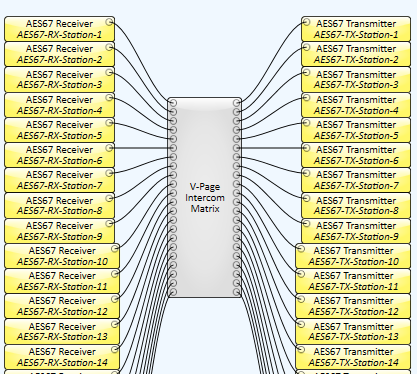The width and height of the screenshot is (417, 374).
Task: Click input pin of AES67-TX-Station-10
Action: pos(301,249)
